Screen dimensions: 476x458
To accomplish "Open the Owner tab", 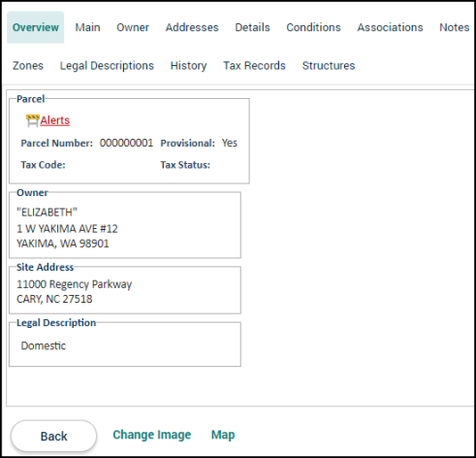I will tap(133, 27).
